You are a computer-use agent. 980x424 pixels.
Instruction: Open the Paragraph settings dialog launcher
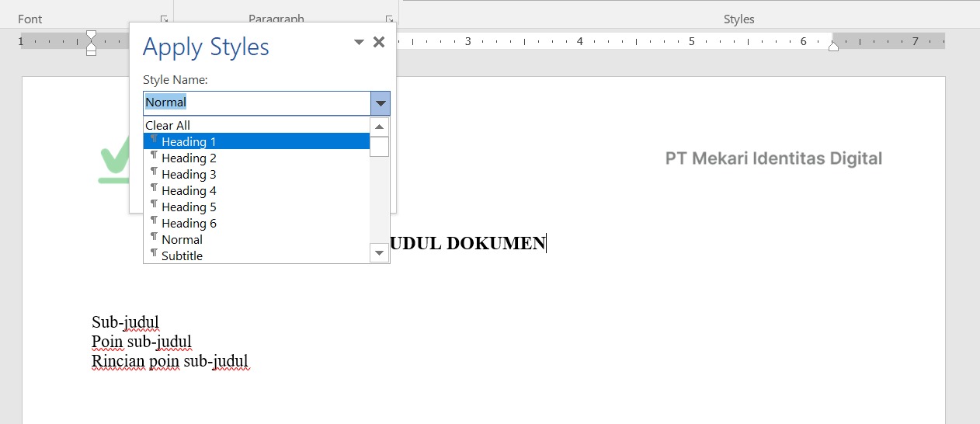[x=389, y=19]
